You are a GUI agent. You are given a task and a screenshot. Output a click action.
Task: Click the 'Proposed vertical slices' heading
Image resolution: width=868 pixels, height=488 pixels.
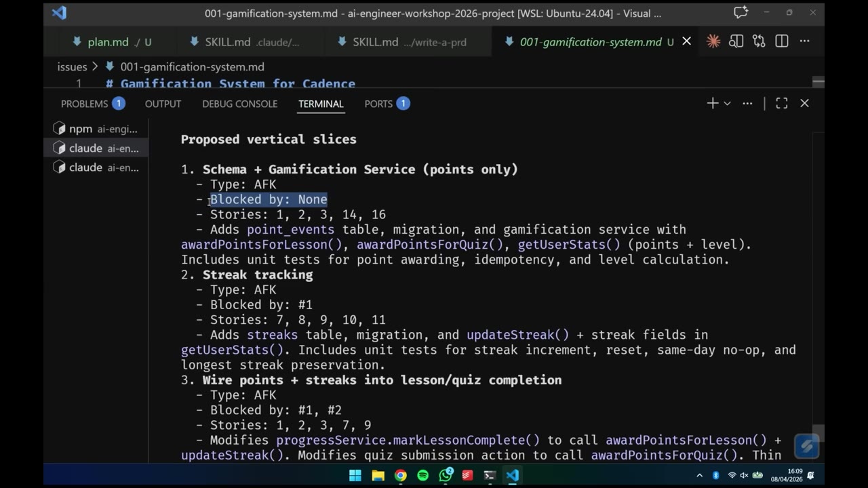pos(269,139)
